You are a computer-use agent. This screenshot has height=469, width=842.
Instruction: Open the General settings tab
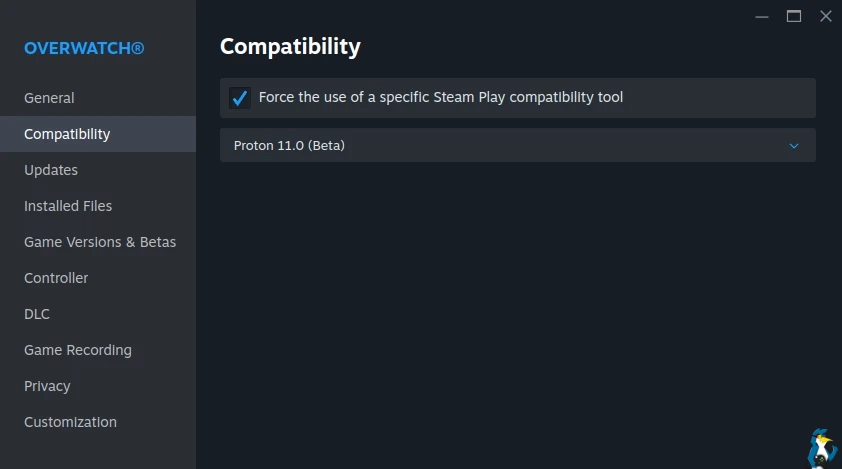[x=49, y=98]
